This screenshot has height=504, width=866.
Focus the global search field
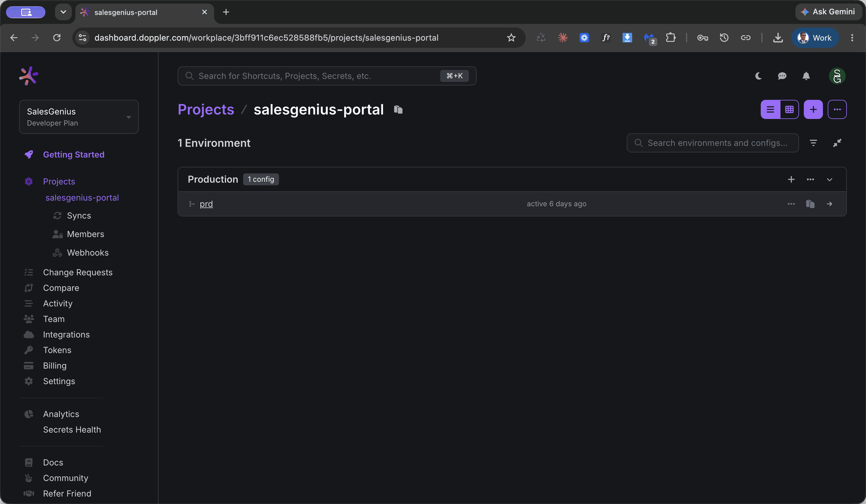coord(327,76)
